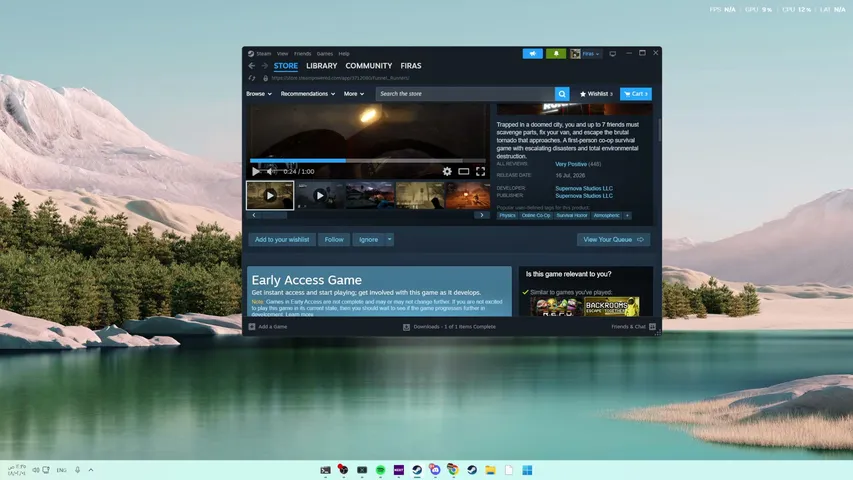Expand the Recommendations dropdown
The height and width of the screenshot is (480, 853).
308,94
